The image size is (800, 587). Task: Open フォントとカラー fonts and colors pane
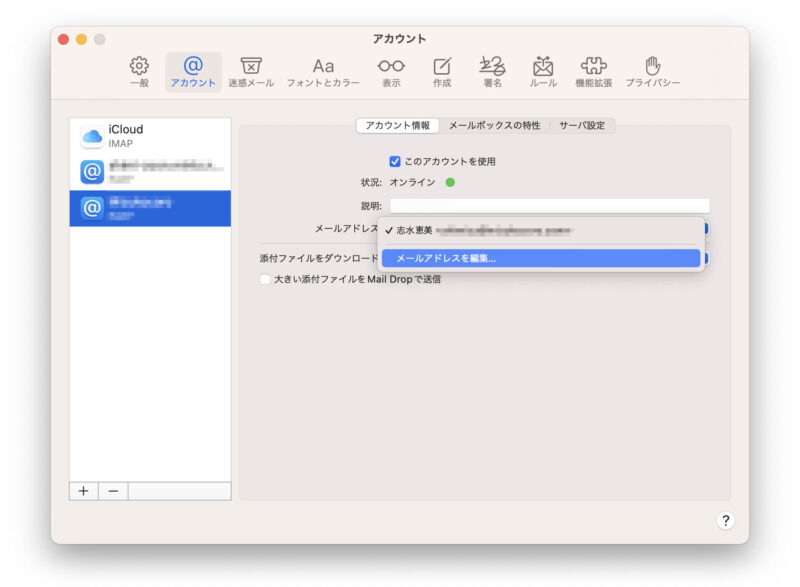(x=323, y=72)
